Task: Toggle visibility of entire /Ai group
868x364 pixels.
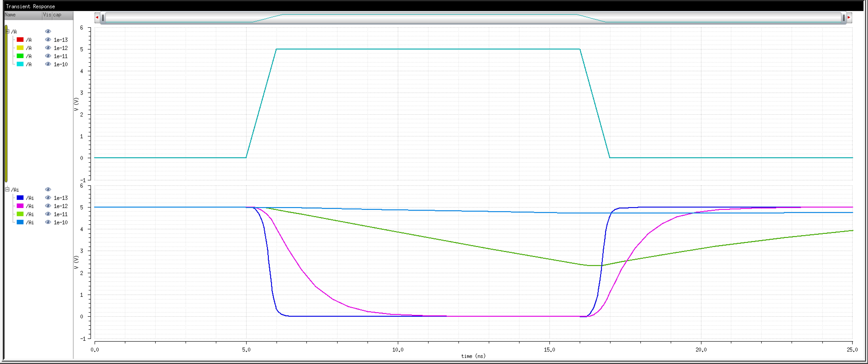Action: coord(48,189)
